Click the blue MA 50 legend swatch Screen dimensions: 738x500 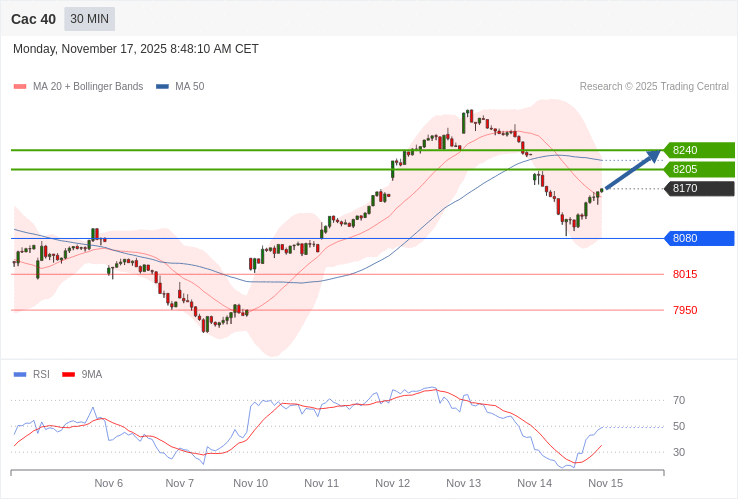point(162,87)
